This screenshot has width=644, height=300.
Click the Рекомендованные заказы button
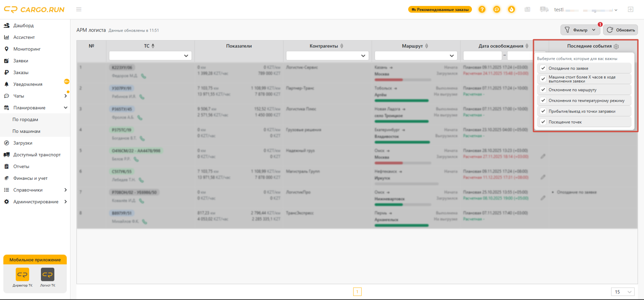tap(440, 9)
